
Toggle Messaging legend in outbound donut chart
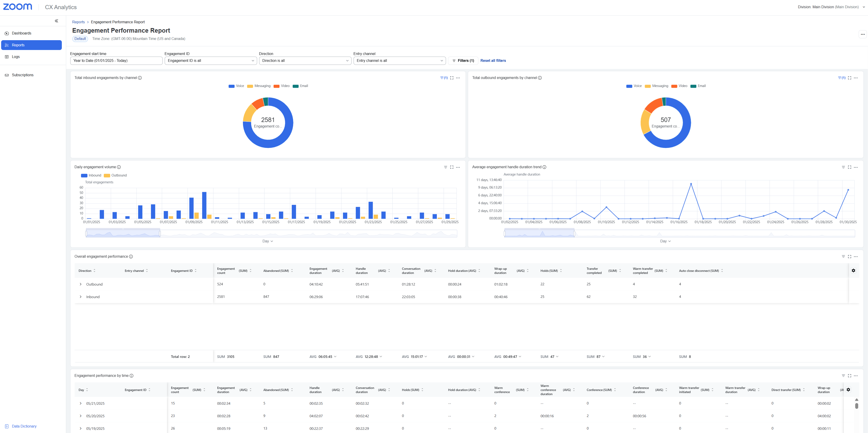(656, 86)
